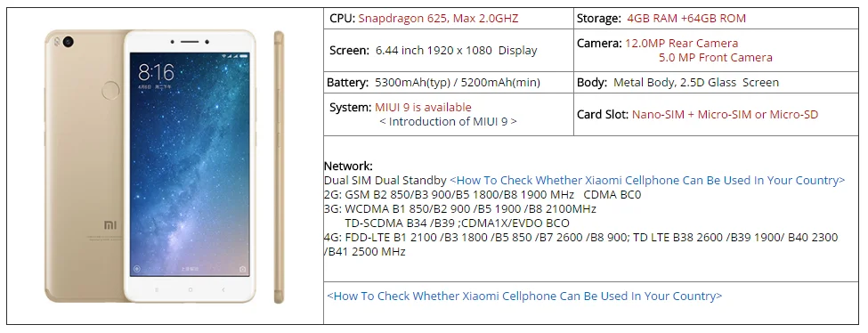This screenshot has height=333, width=868.
Task: Click the menu key below the phone screen
Action: point(156,289)
